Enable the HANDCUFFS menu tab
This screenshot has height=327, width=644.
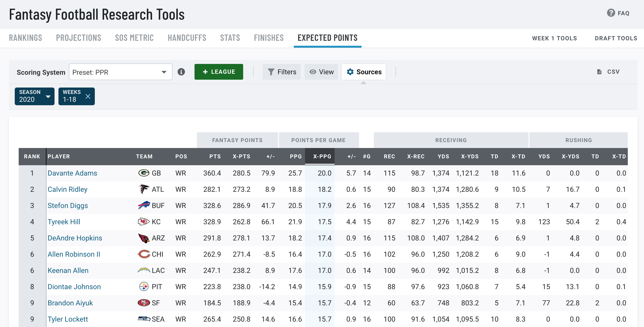pos(187,38)
